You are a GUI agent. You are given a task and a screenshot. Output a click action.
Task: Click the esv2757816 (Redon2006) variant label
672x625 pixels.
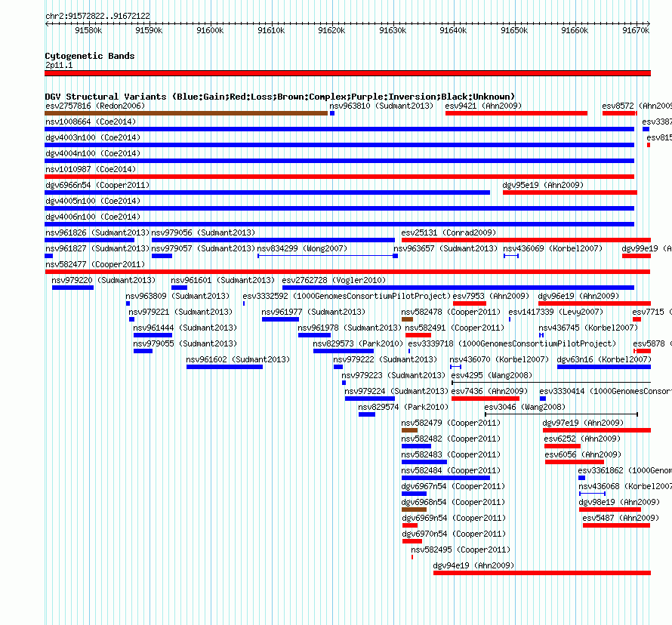tap(95, 106)
